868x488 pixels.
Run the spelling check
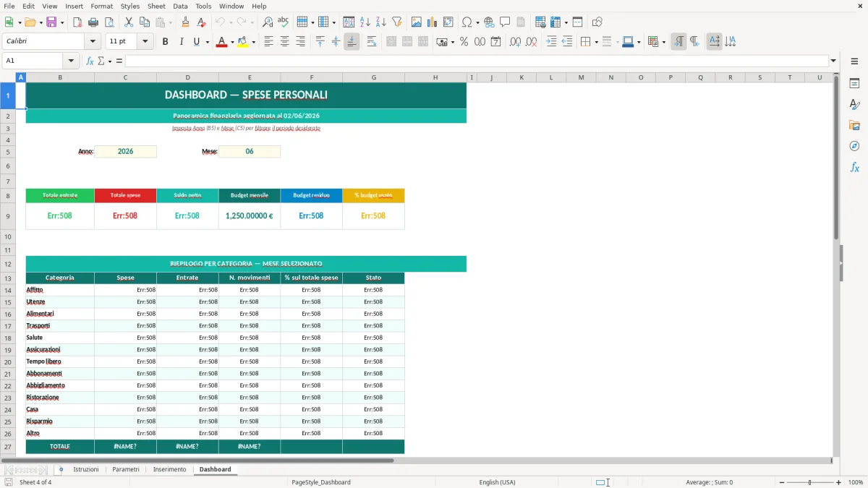(284, 22)
